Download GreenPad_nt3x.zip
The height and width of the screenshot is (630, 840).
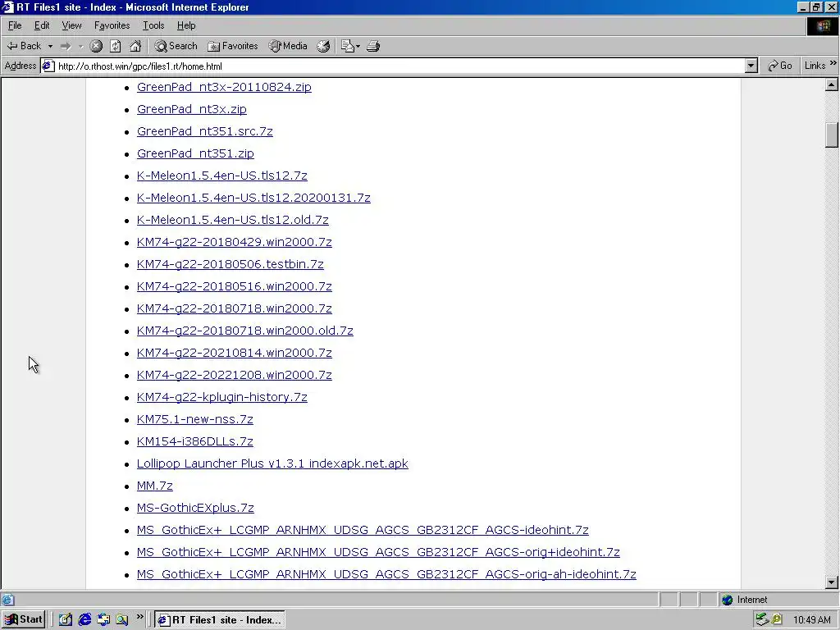pos(192,109)
